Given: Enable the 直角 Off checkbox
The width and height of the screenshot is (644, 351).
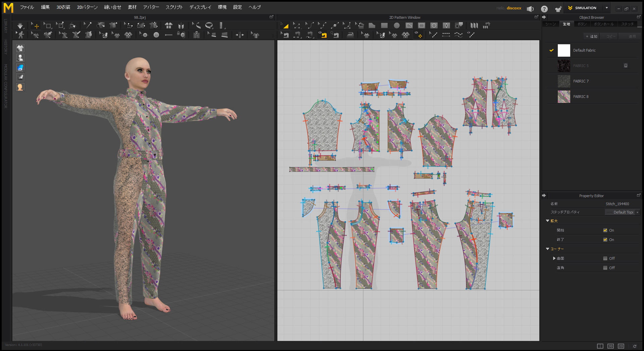Looking at the screenshot, I should (605, 268).
